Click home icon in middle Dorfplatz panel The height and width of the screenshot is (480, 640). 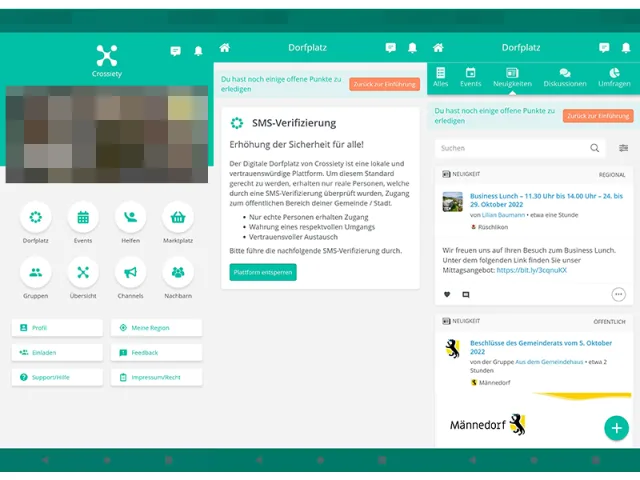tap(224, 48)
